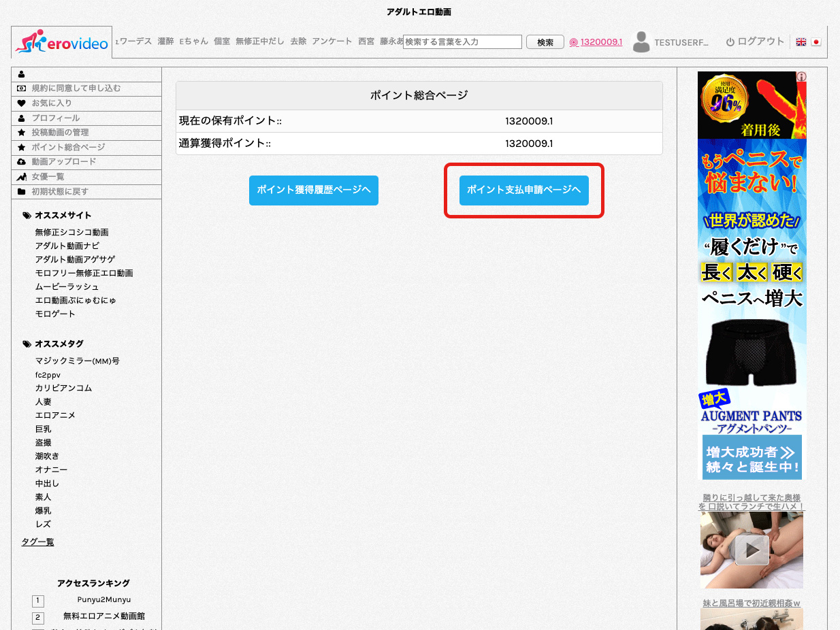
Task: Select the 素人 tag
Action: pyautogui.click(x=44, y=497)
